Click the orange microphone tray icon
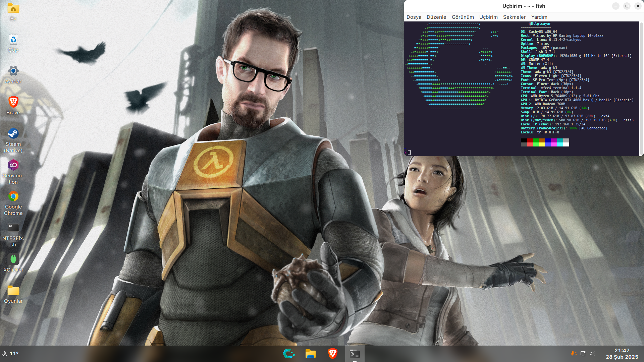This screenshot has height=362, width=644. (x=574, y=354)
